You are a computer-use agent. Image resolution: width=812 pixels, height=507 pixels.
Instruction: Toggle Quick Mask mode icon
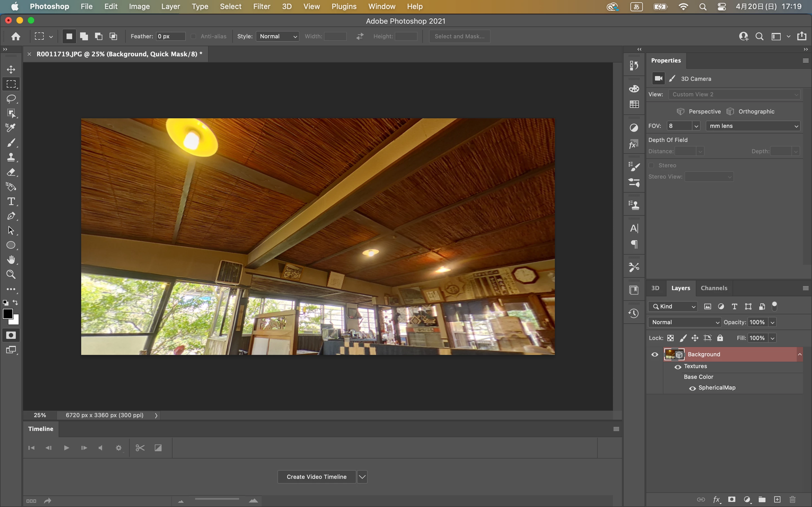coord(11,335)
